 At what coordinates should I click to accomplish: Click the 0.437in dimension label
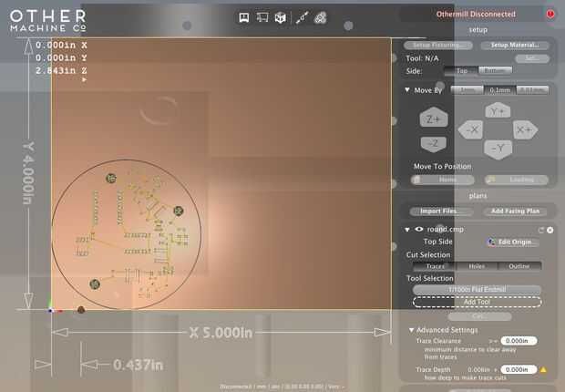138,365
